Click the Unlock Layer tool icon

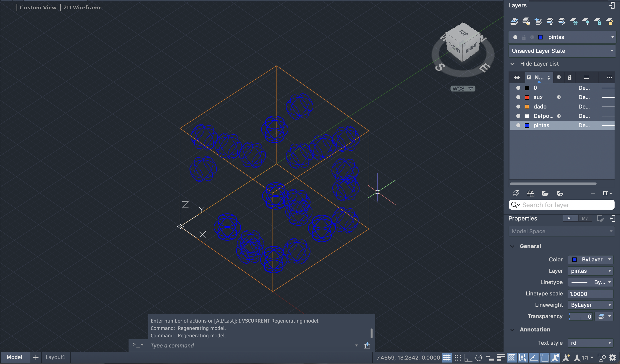pos(609,22)
